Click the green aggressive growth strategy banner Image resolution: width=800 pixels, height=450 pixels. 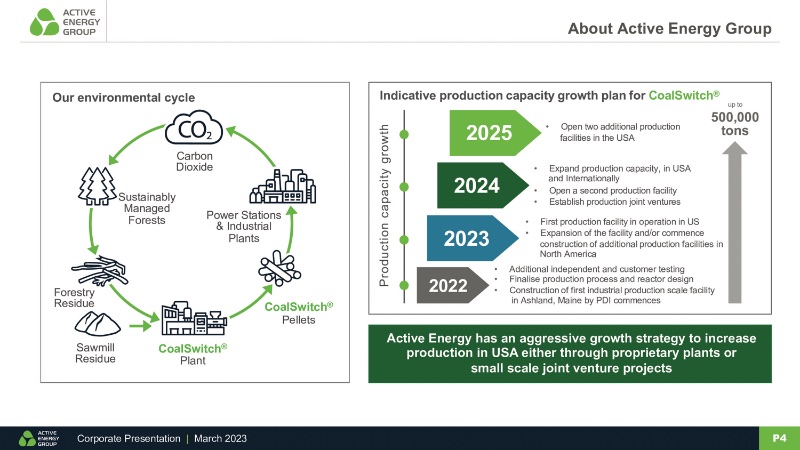(x=571, y=353)
